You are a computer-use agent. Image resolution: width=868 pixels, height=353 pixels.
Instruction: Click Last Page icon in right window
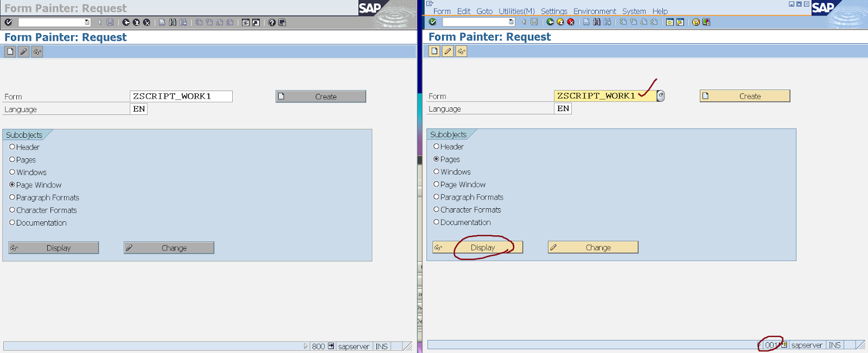point(654,22)
